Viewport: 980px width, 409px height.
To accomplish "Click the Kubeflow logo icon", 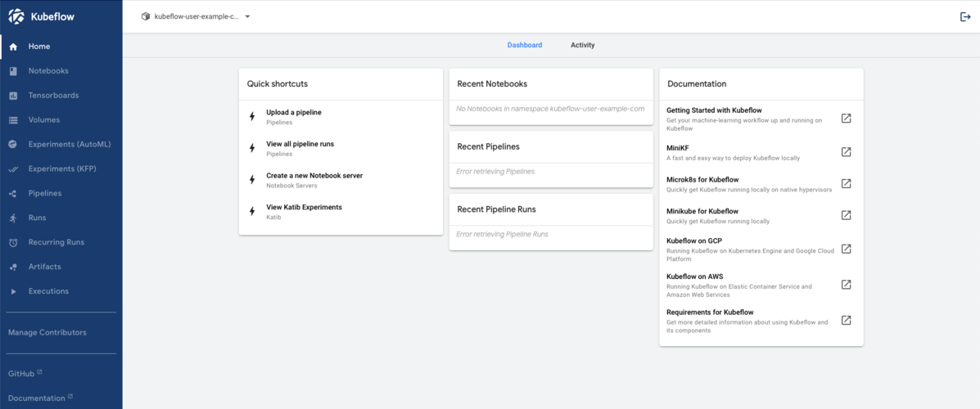I will click(x=16, y=17).
